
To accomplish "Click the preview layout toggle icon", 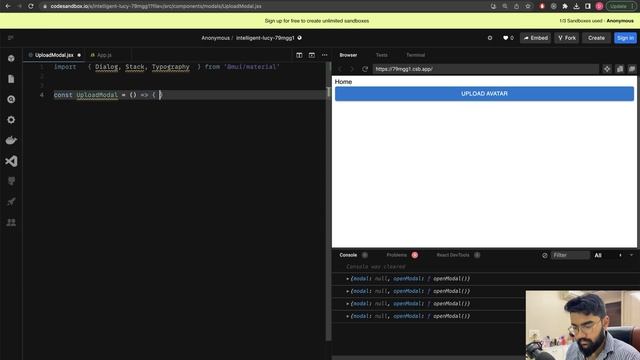I will [x=312, y=55].
